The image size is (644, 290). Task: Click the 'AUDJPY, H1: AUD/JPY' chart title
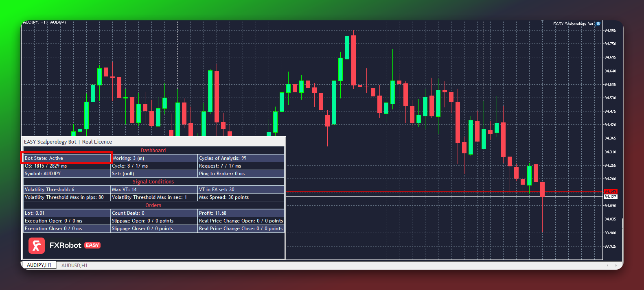tap(45, 22)
